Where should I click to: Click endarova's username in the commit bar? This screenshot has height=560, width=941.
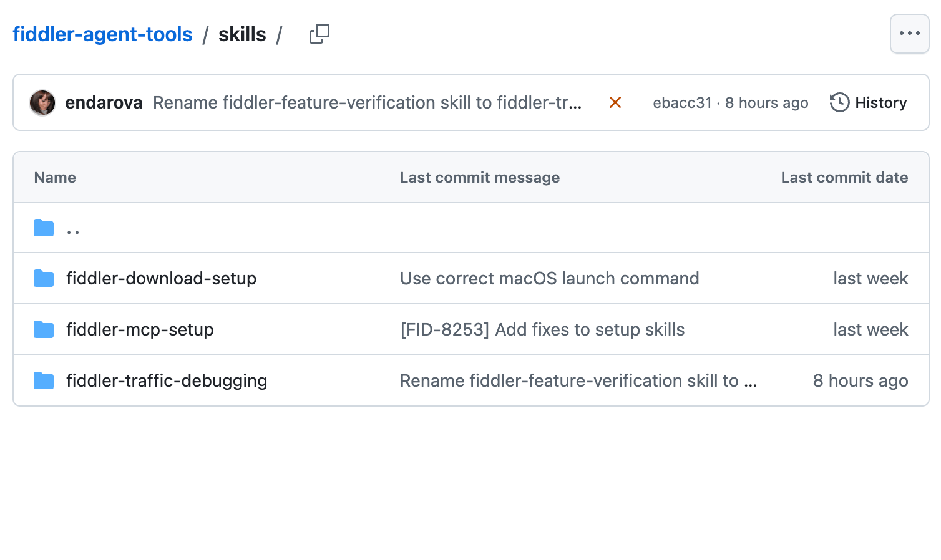coord(104,102)
